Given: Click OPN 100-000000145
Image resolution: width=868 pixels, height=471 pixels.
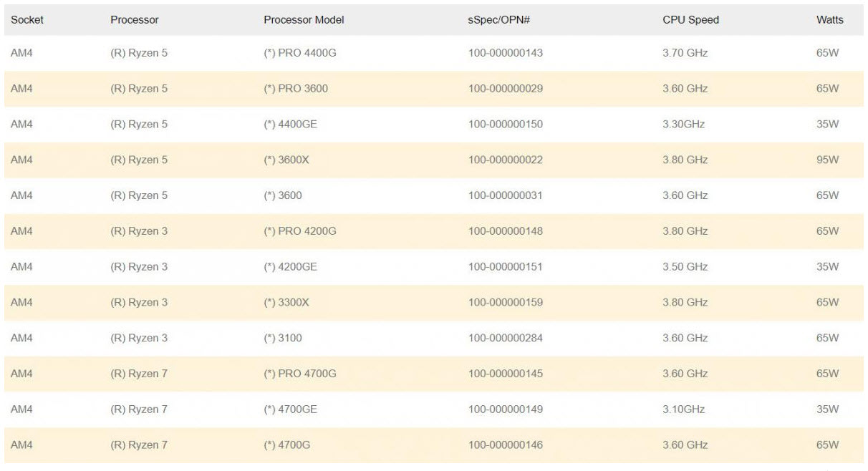Looking at the screenshot, I should pos(505,374).
